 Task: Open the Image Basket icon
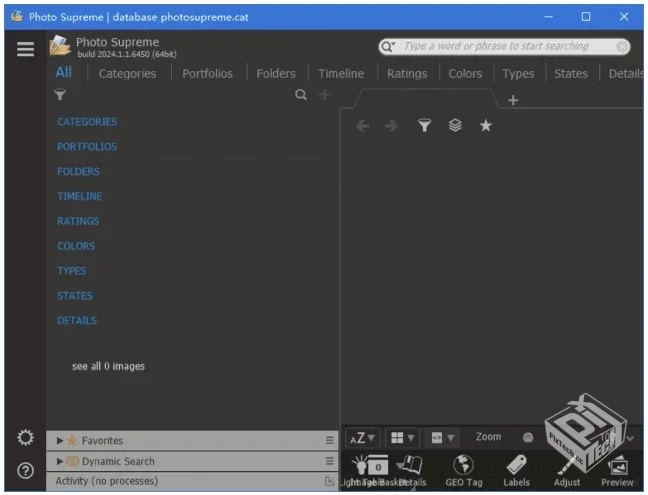(x=377, y=467)
